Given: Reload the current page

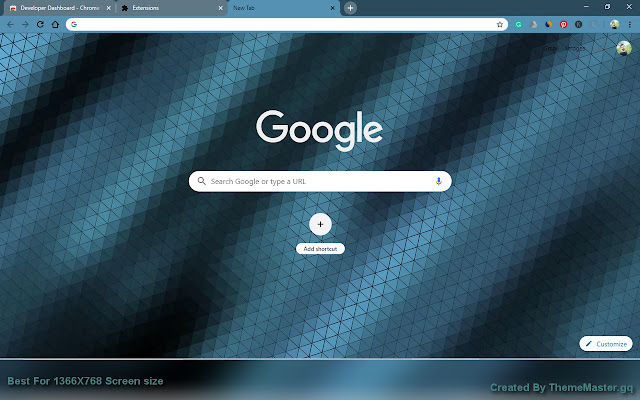Looking at the screenshot, I should [x=40, y=24].
